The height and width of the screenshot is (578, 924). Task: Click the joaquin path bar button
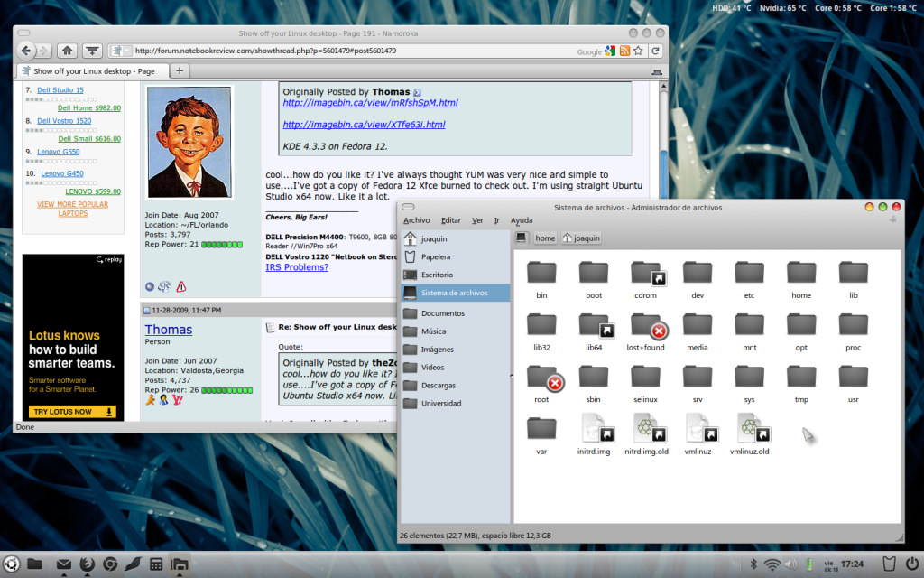tap(581, 238)
